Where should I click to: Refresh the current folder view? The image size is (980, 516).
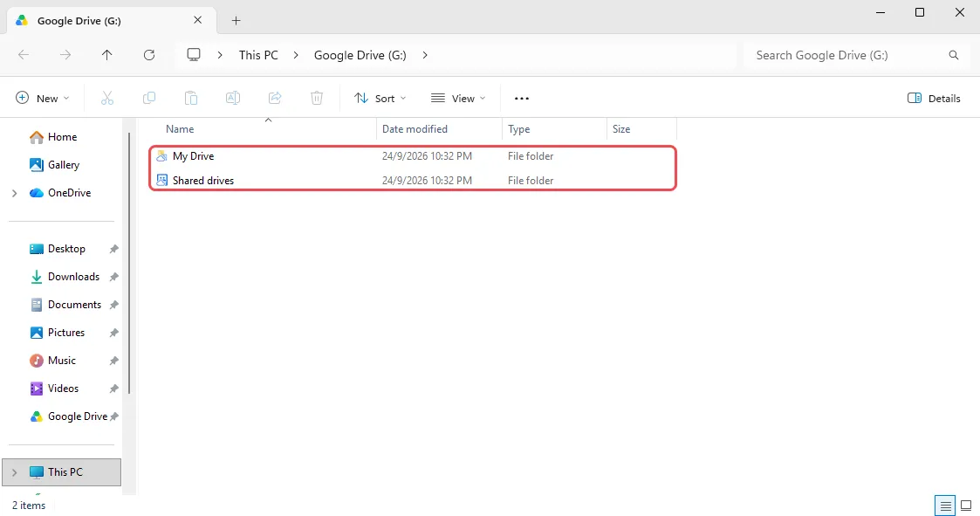[148, 55]
